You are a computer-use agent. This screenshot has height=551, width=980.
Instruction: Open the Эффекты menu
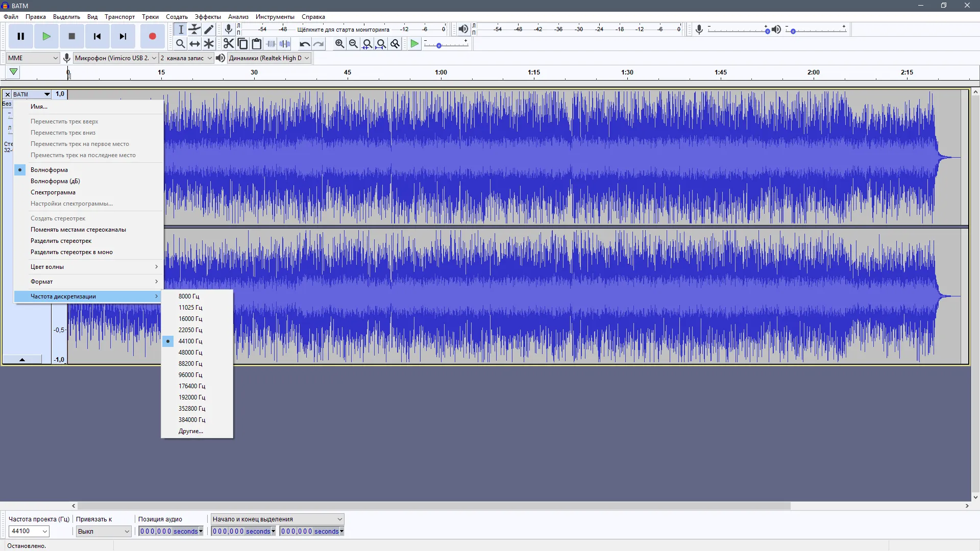(208, 17)
